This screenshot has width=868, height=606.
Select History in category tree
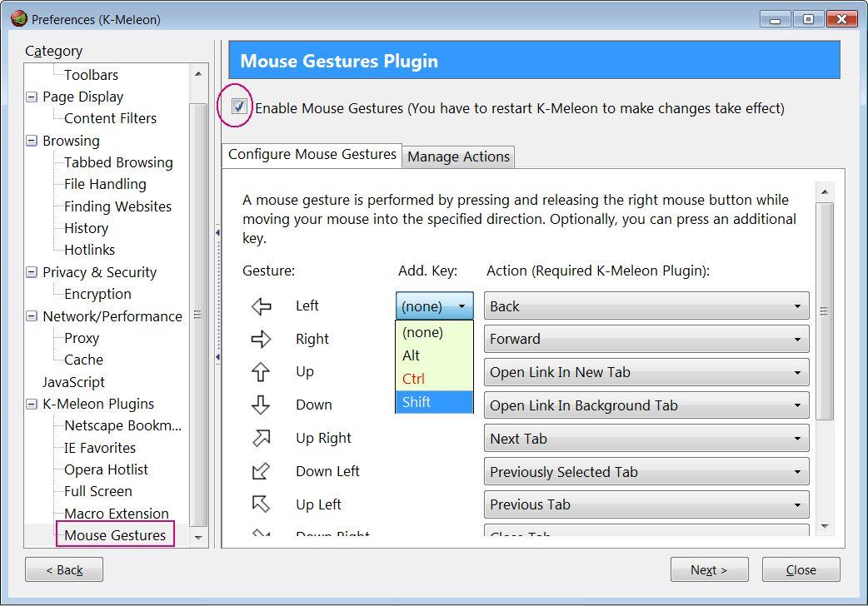click(87, 228)
